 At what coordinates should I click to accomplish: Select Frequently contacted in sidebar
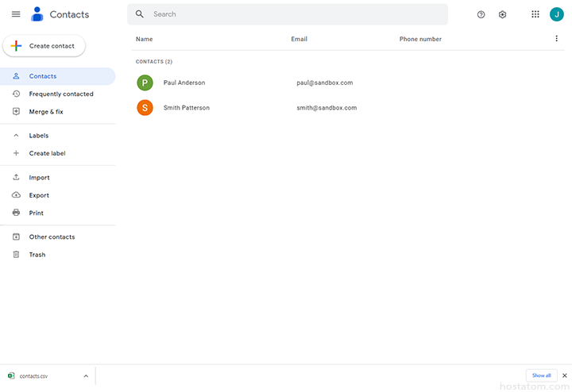(x=61, y=94)
